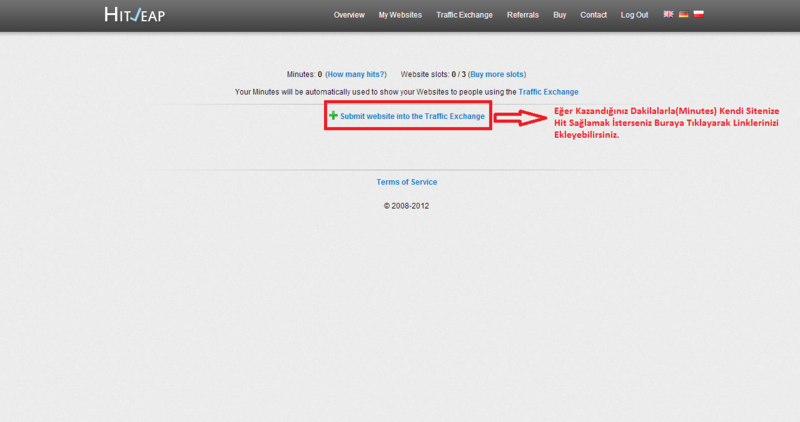Switch language with the Polish flag icon
Viewport: 800px width, 422px height.
[698, 14]
